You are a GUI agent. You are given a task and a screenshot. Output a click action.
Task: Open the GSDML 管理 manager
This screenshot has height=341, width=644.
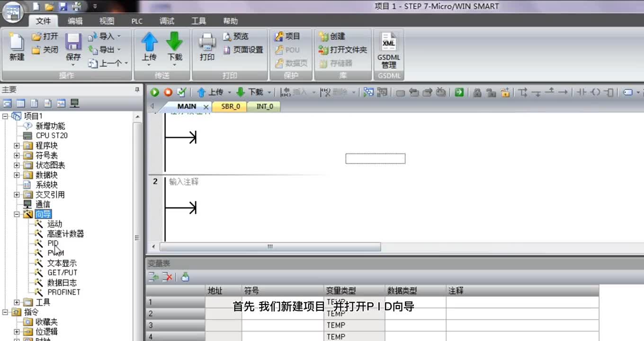[389, 51]
